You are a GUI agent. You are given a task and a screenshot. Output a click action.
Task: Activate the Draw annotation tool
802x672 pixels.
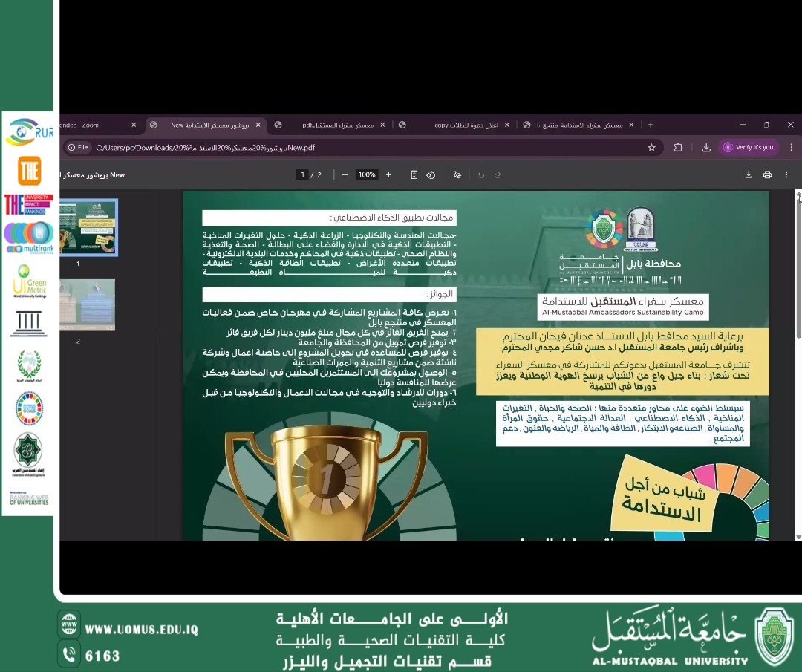click(x=457, y=175)
